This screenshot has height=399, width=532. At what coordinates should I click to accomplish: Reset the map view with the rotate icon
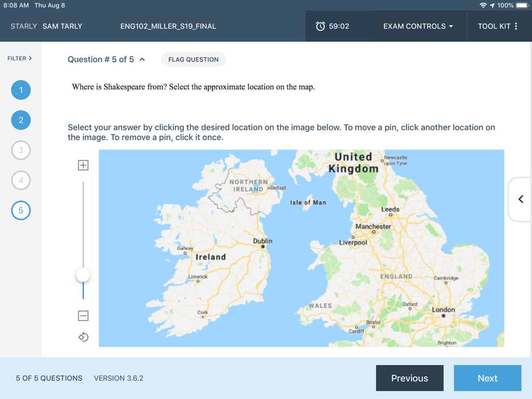(83, 337)
